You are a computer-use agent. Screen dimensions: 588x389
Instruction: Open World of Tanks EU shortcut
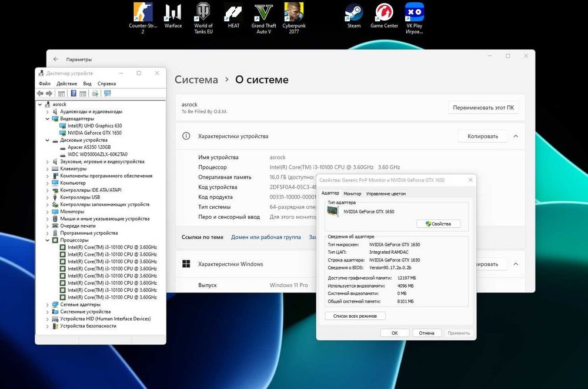[203, 18]
